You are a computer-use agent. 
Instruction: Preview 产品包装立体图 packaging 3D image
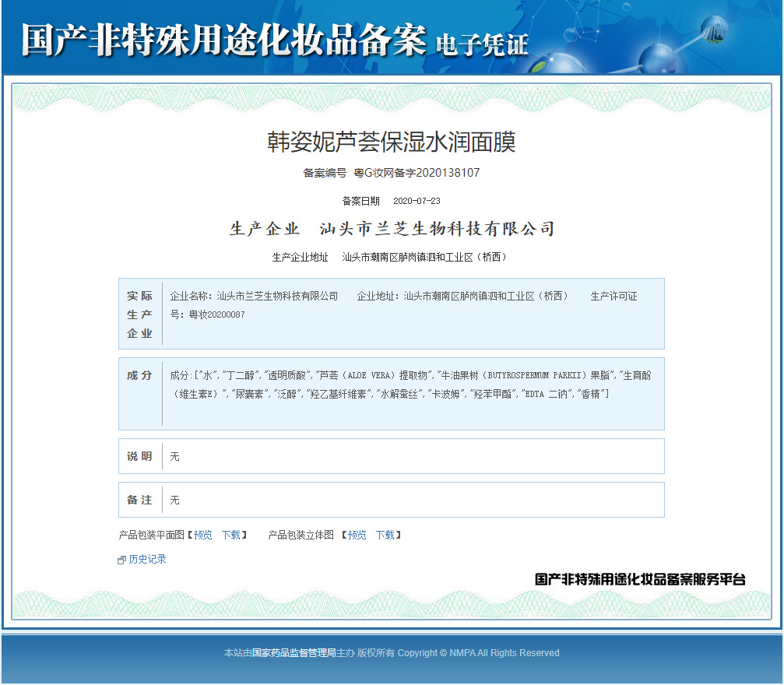(357, 535)
